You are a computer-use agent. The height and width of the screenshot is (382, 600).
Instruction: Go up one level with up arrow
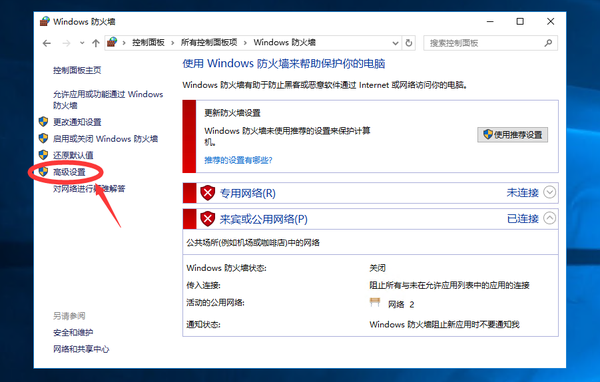pyautogui.click(x=96, y=43)
